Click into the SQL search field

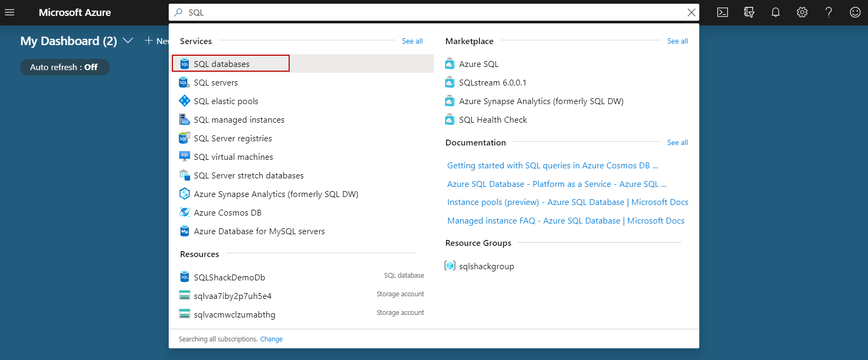(x=424, y=12)
